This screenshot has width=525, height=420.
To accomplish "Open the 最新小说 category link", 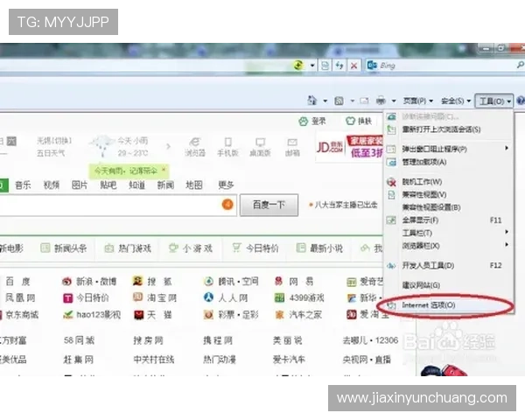I will point(319,248).
